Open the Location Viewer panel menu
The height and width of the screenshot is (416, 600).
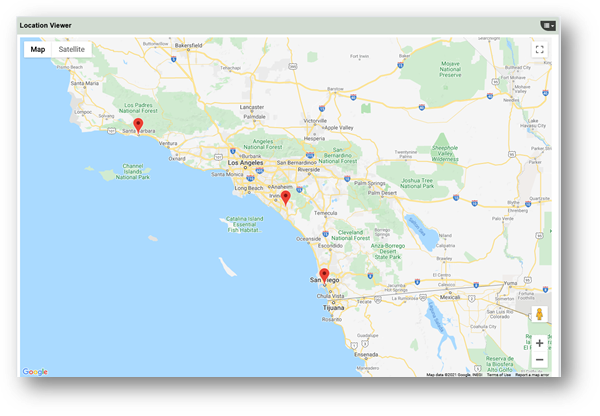tap(548, 26)
